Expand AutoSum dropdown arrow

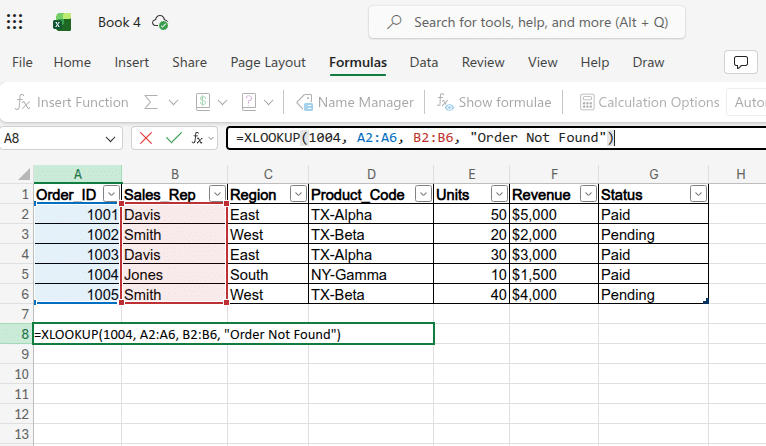pos(173,103)
